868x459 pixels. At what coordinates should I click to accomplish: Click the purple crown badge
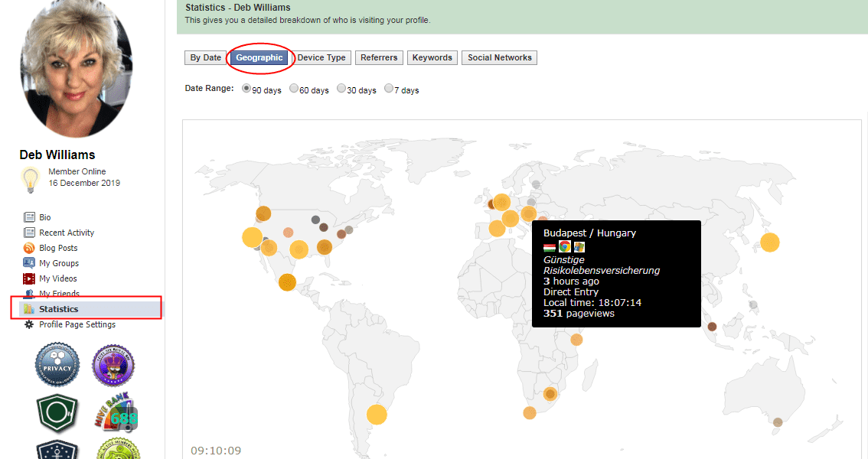tap(113, 365)
